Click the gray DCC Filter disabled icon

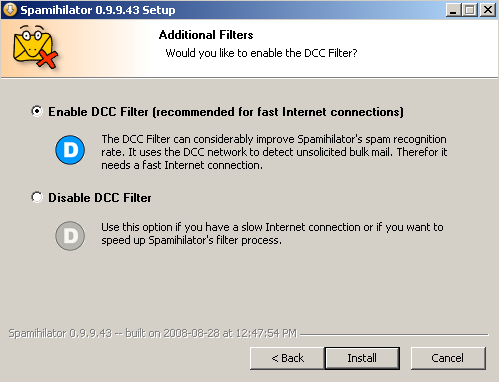[70, 236]
